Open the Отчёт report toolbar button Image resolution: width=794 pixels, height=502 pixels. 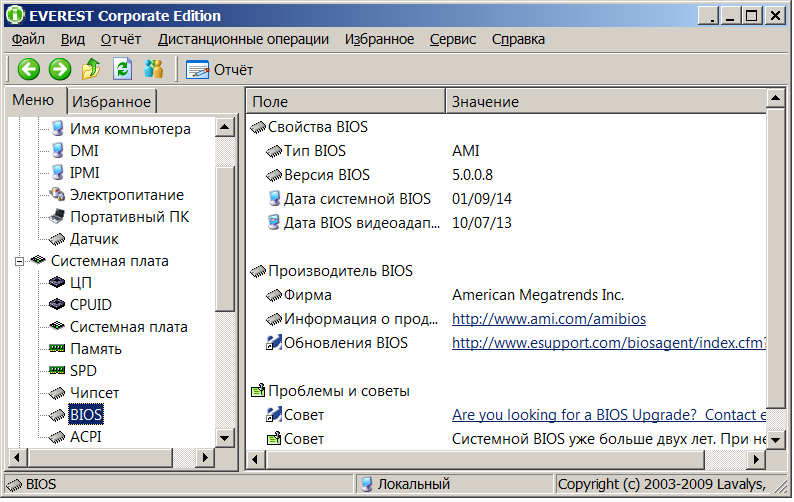pos(219,70)
